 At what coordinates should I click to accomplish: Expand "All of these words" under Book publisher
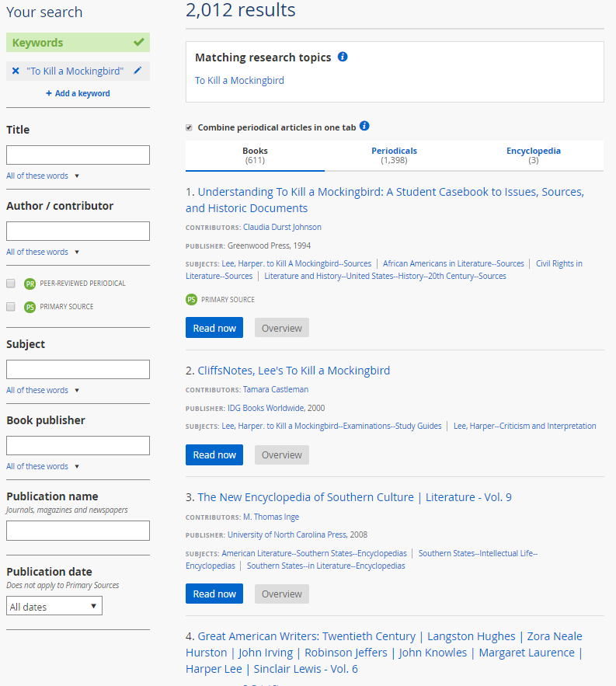click(x=43, y=467)
